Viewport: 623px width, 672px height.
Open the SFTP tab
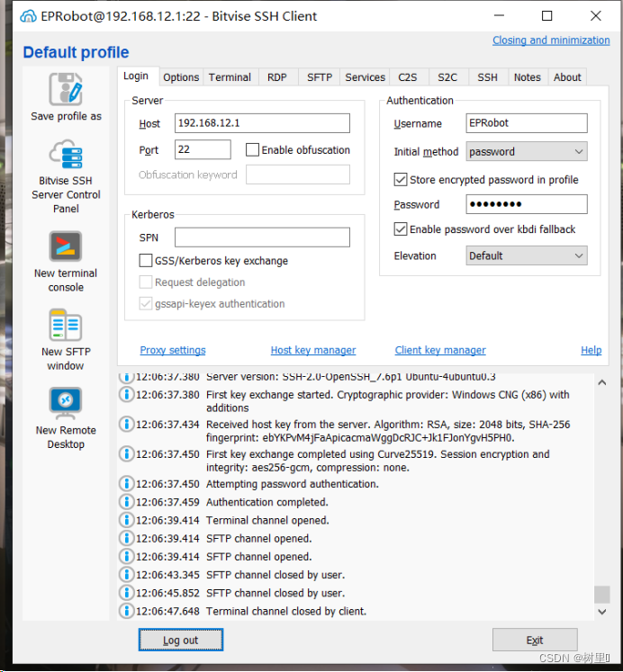[320, 77]
